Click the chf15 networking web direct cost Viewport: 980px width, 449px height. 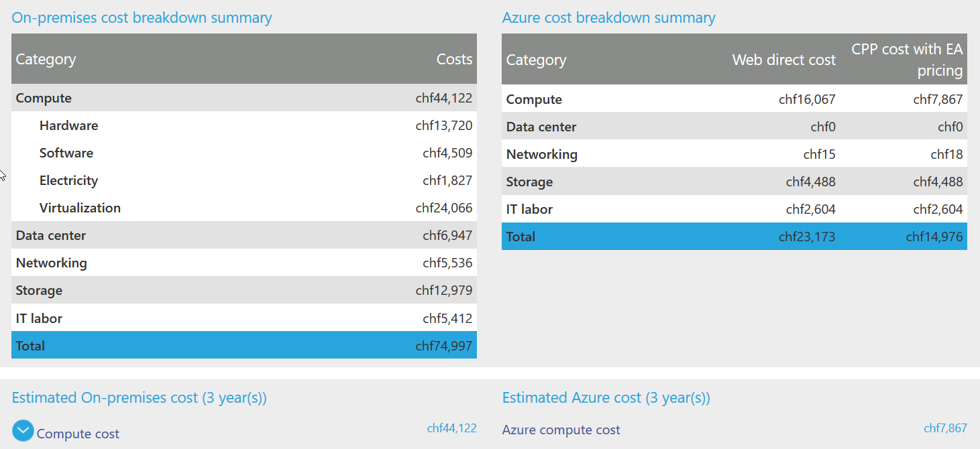coord(819,154)
